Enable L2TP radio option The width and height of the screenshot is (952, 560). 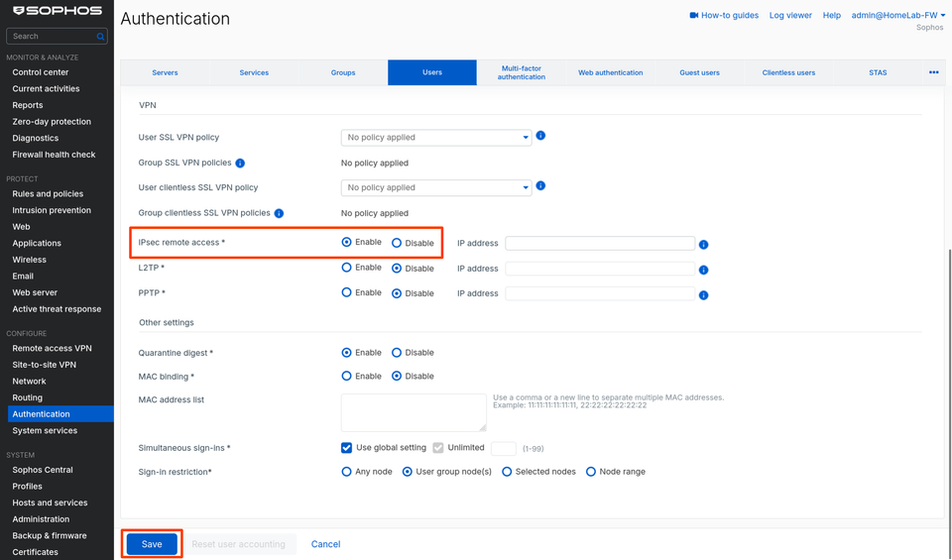click(x=347, y=267)
